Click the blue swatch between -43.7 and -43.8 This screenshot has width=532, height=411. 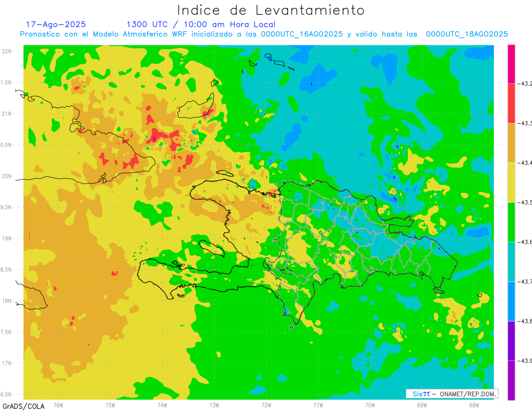[x=511, y=301]
